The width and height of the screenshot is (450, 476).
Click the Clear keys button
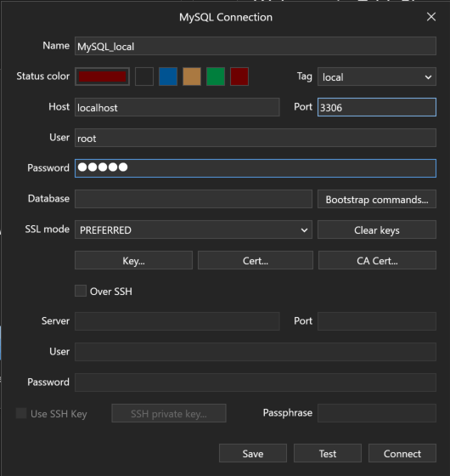377,229
